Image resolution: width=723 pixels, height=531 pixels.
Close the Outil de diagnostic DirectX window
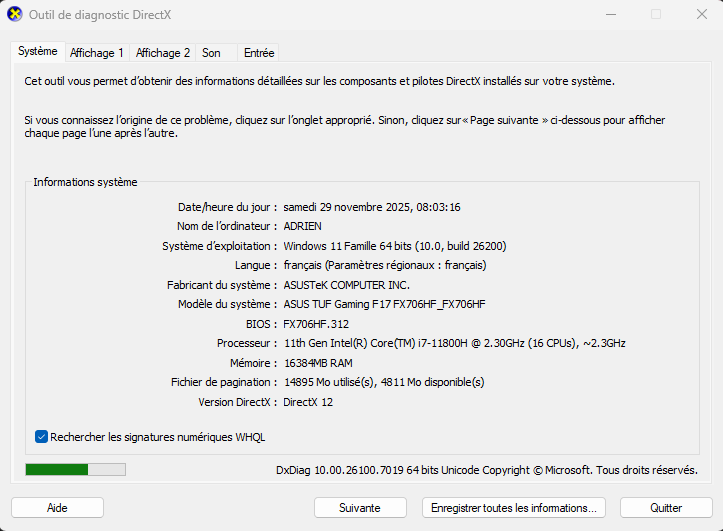699,15
